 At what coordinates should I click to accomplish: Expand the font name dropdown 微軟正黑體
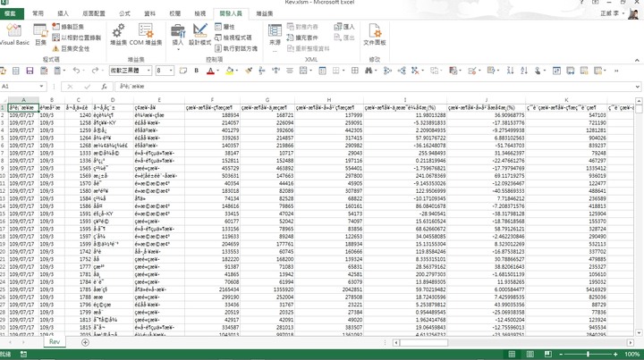coord(148,71)
